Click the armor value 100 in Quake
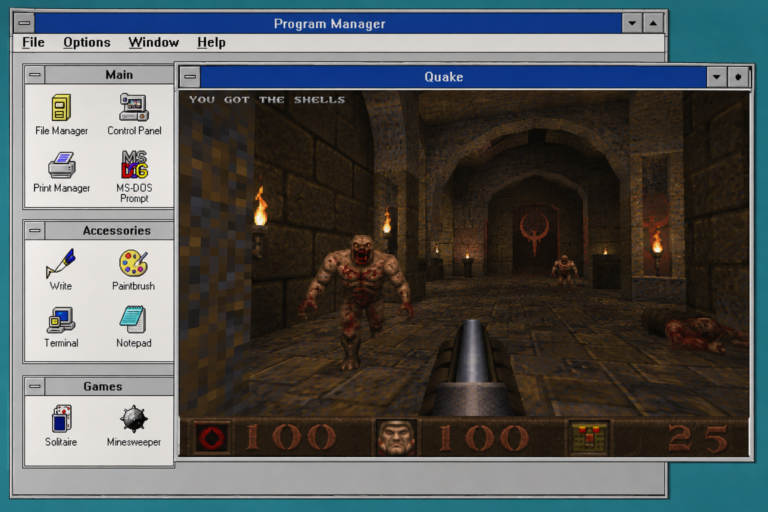768x512 pixels. pos(290,438)
